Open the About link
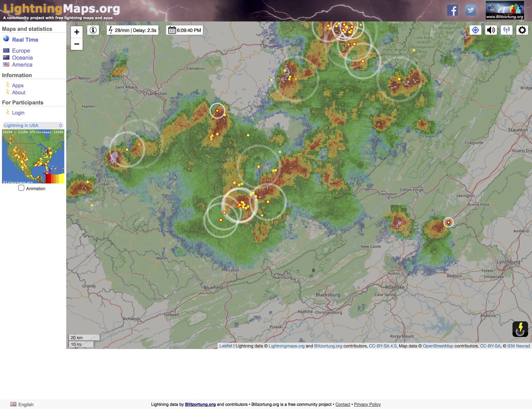Screen dimensions: 532x409 19,93
